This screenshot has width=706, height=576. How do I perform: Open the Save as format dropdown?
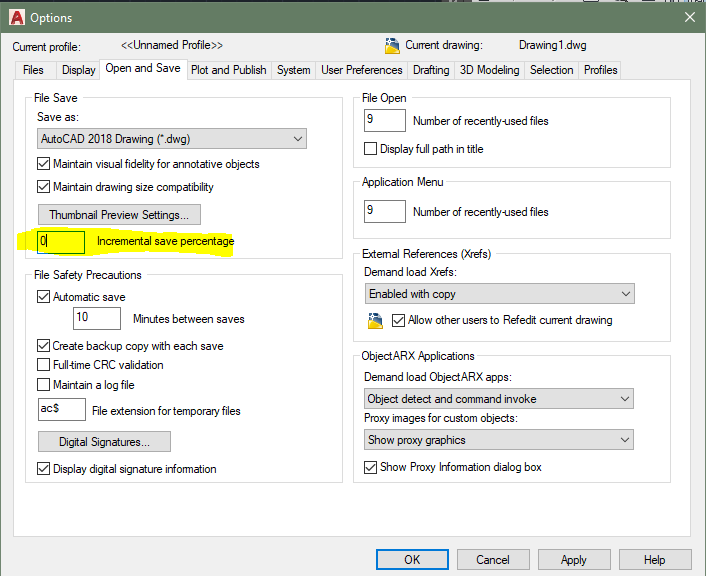tap(172, 139)
